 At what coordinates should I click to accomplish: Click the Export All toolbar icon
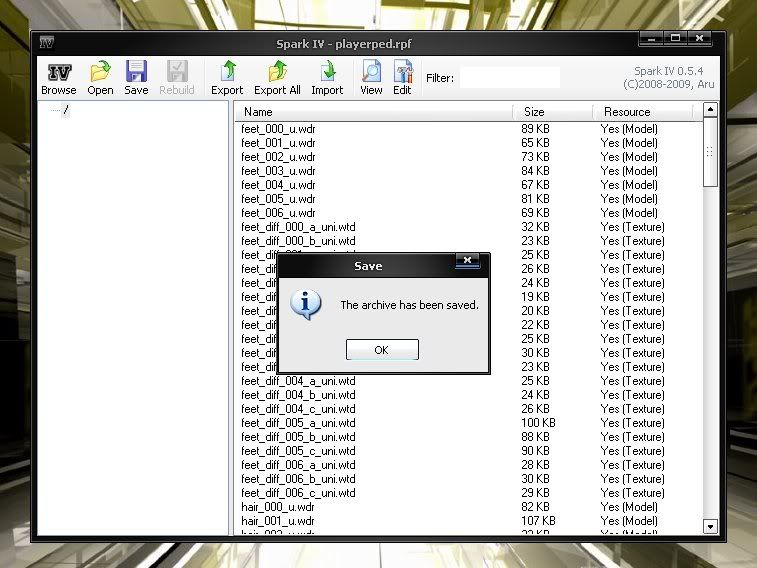pyautogui.click(x=277, y=78)
